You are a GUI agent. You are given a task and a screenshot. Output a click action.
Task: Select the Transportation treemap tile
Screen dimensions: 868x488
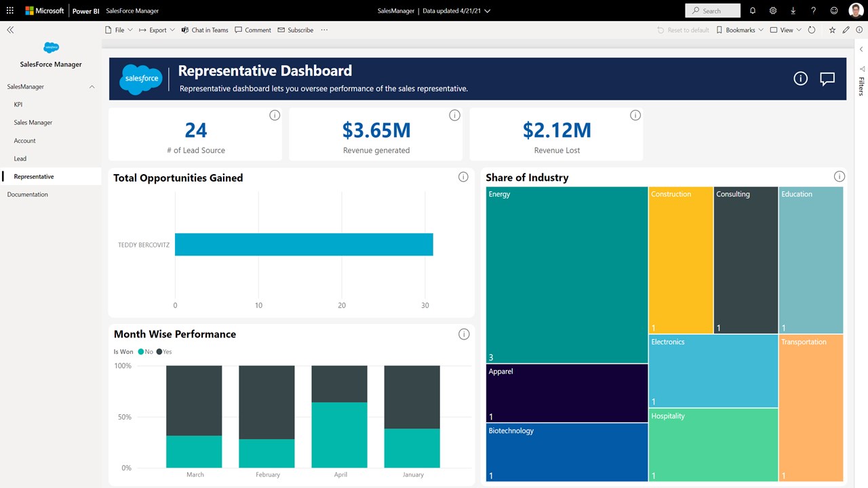coord(811,408)
